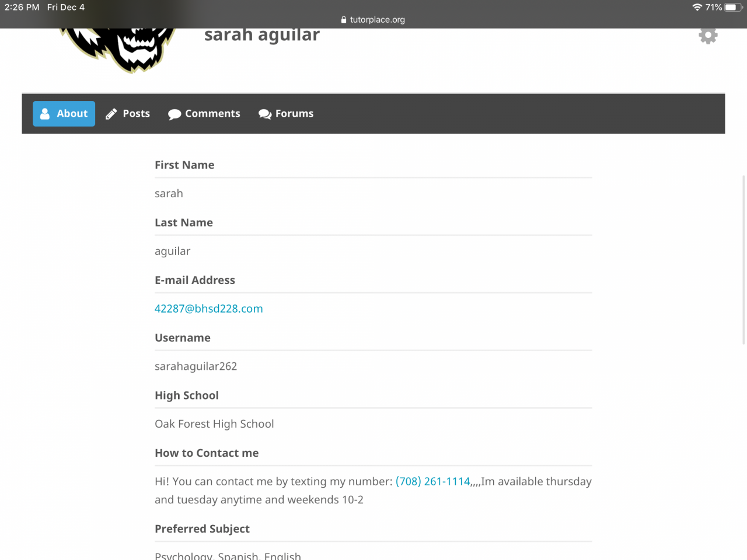Tap phone number (708) 261-1114 link
Viewport: 747px width, 560px height.
point(433,481)
